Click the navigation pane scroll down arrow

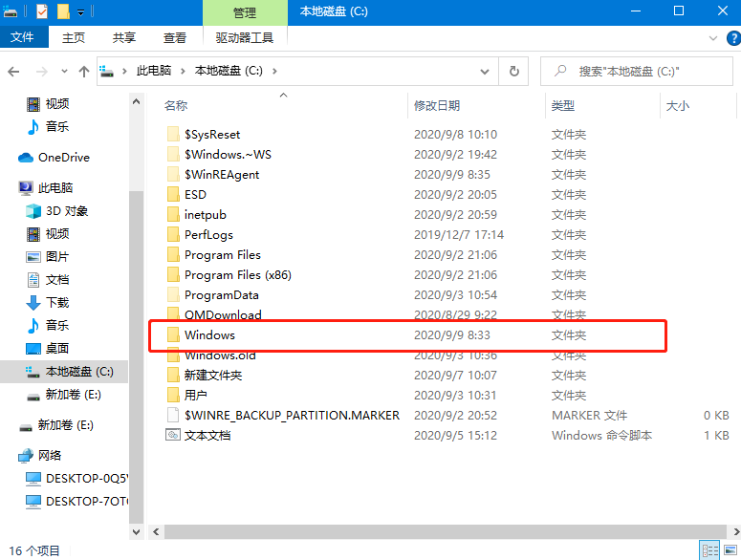136,532
